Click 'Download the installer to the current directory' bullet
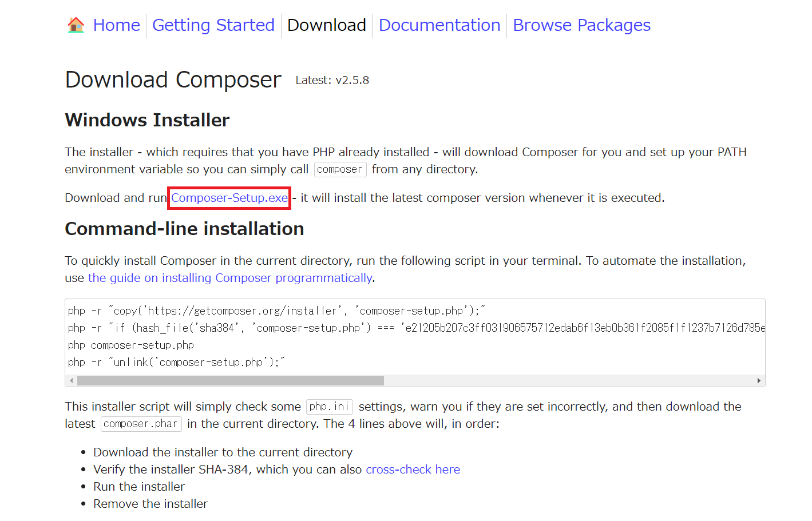812x521 pixels. click(223, 452)
